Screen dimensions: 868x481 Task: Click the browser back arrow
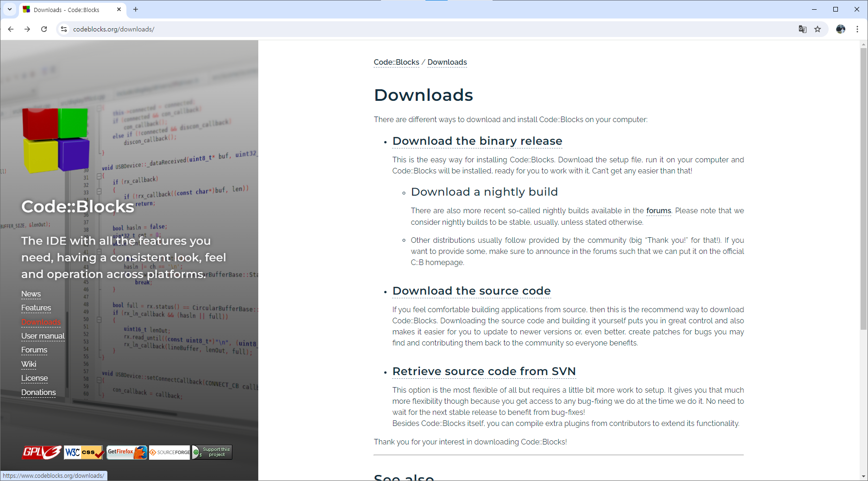tap(11, 29)
